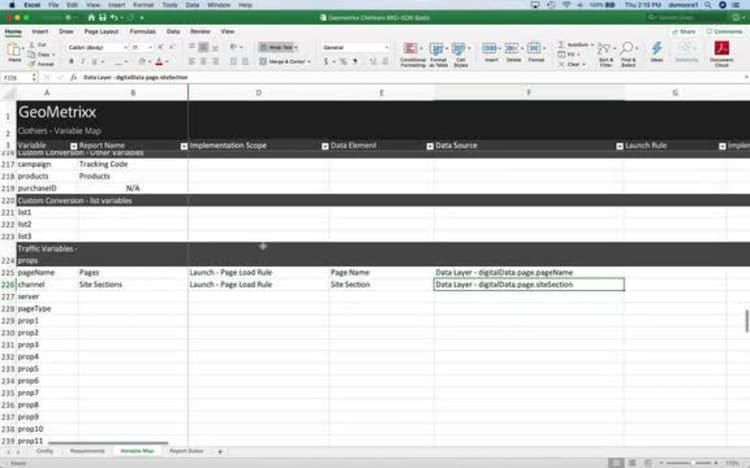
Task: Click the percent style icon
Action: point(343,61)
